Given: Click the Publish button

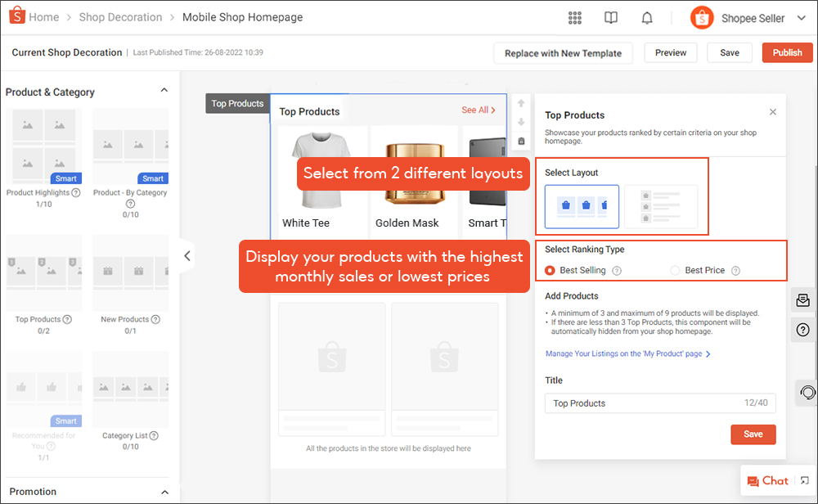Looking at the screenshot, I should pyautogui.click(x=787, y=52).
